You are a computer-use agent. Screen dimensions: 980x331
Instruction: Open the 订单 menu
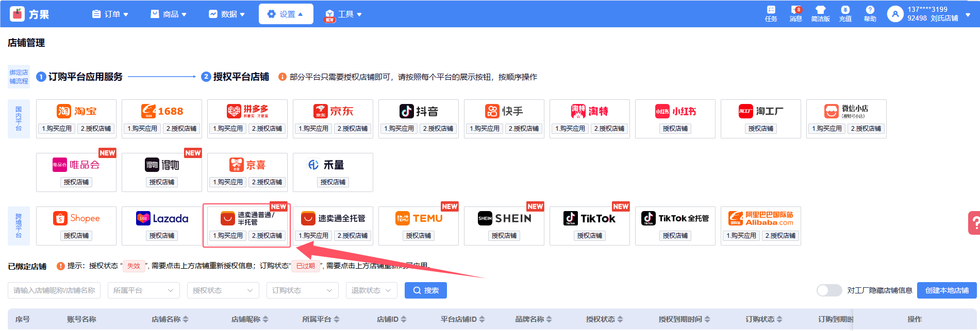(110, 14)
